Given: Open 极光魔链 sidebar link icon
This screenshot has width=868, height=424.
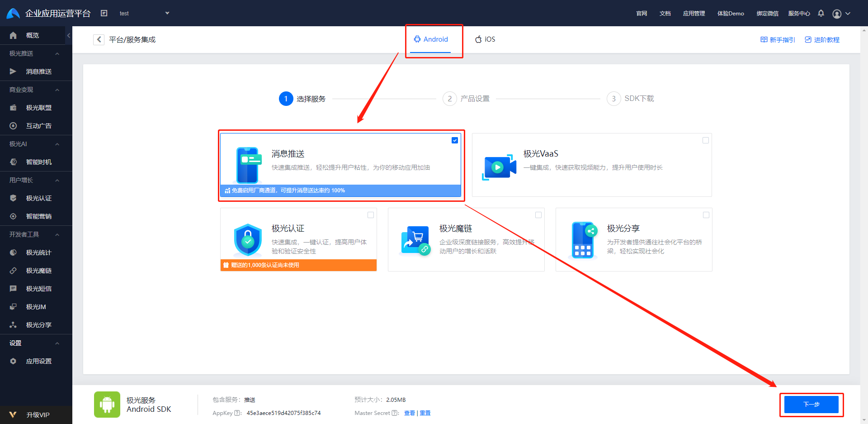Looking at the screenshot, I should [x=13, y=271].
